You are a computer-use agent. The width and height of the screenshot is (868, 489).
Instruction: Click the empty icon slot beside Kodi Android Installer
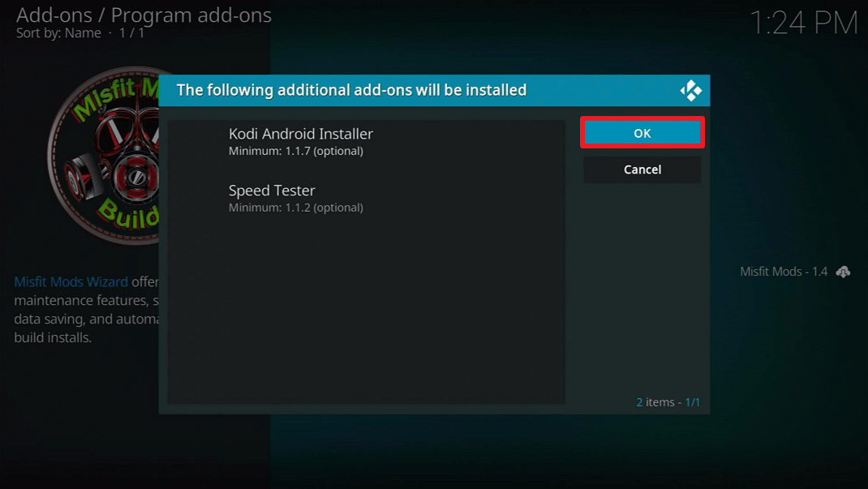[x=198, y=142]
